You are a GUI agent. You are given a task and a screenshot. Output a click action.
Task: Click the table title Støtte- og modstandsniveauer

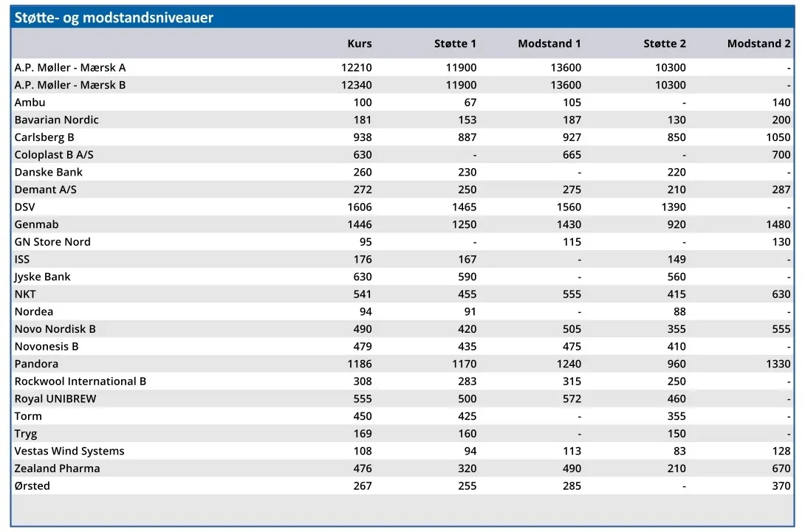(114, 18)
